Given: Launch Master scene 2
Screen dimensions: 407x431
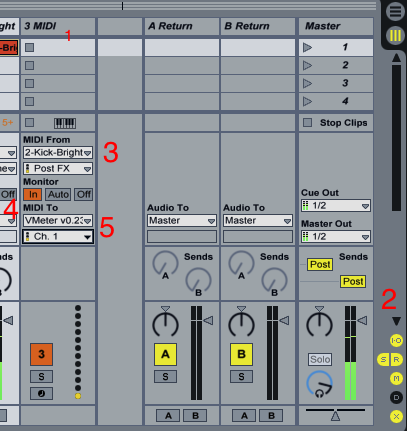Looking at the screenshot, I should (307, 65).
